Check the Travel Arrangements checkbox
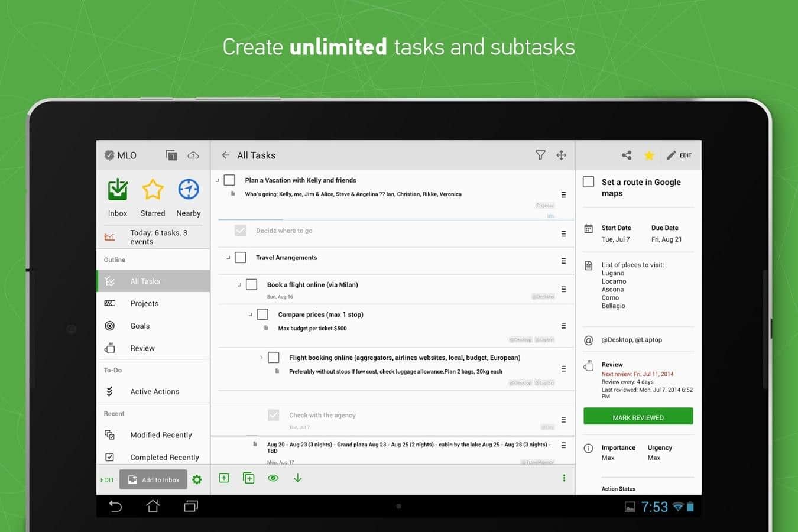The width and height of the screenshot is (798, 532). [241, 258]
